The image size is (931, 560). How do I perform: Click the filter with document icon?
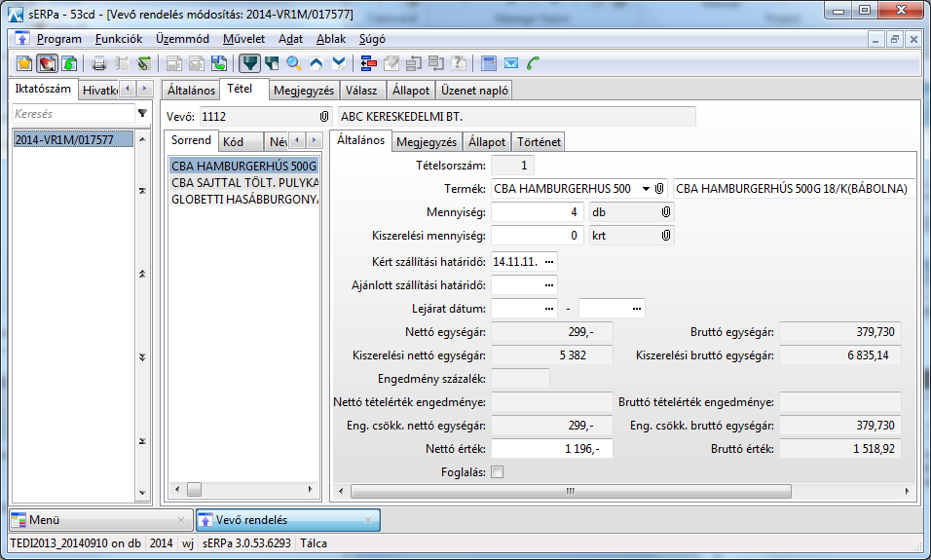tap(272, 63)
